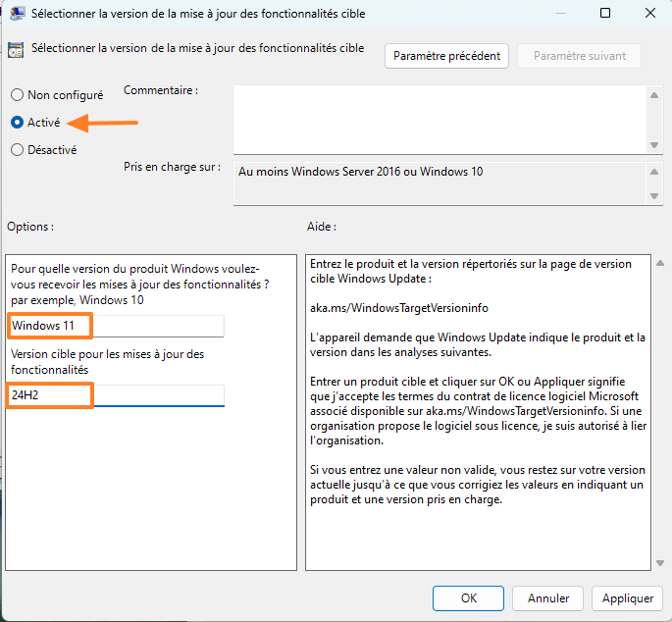
Task: Click the Pris en charge scroll up arrow
Action: [x=654, y=172]
